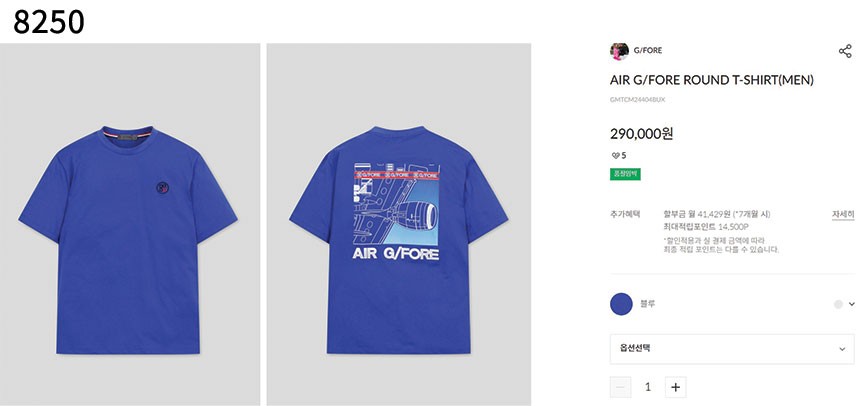Viewport: 860px width, 406px height.
Task: Click the product code GMTCM24404BUX
Action: click(637, 100)
